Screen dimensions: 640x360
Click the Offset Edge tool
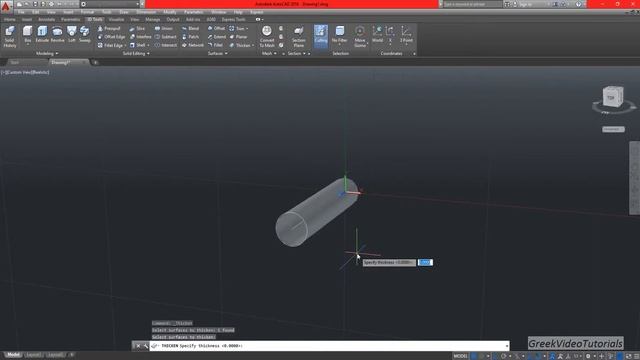111,37
